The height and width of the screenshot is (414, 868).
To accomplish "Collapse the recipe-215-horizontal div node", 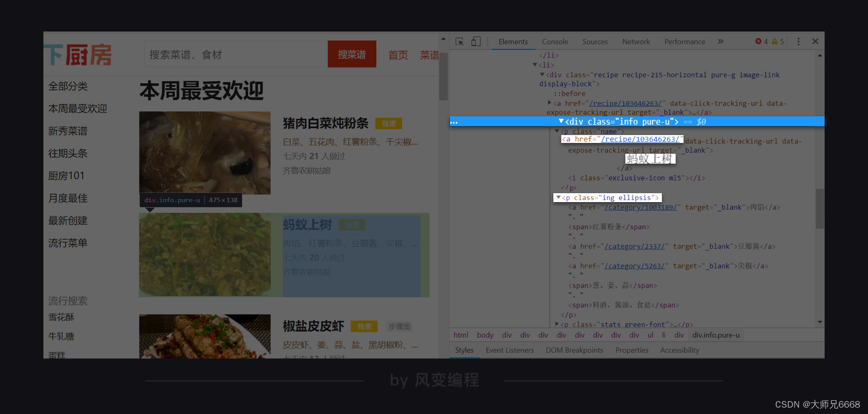I will pyautogui.click(x=542, y=74).
